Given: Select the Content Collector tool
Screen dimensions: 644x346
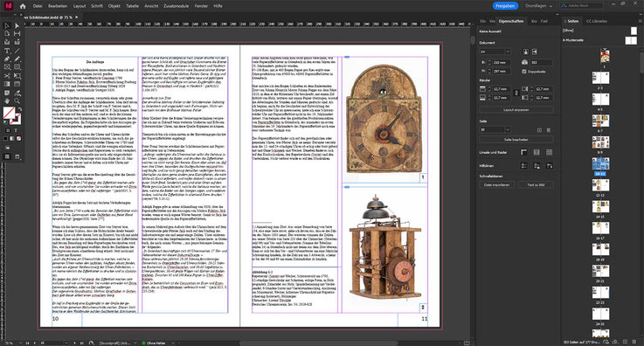Looking at the screenshot, I should point(7,42).
